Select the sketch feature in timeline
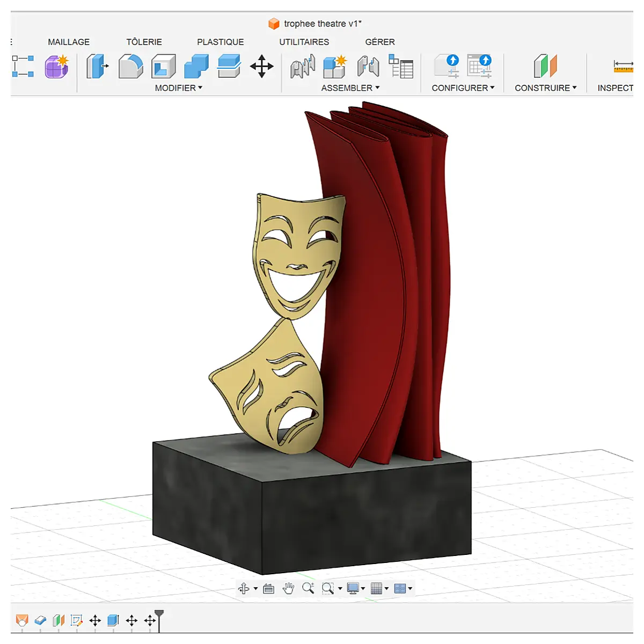644x644 pixels. [x=77, y=620]
